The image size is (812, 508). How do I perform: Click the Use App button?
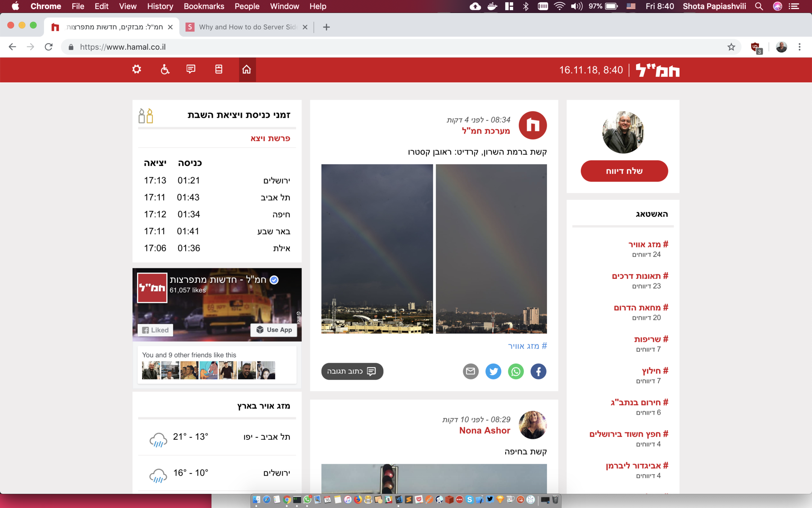click(274, 330)
